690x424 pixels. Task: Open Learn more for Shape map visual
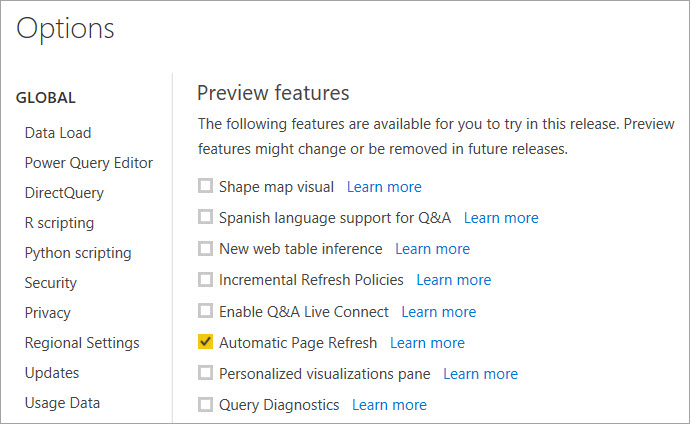click(384, 187)
